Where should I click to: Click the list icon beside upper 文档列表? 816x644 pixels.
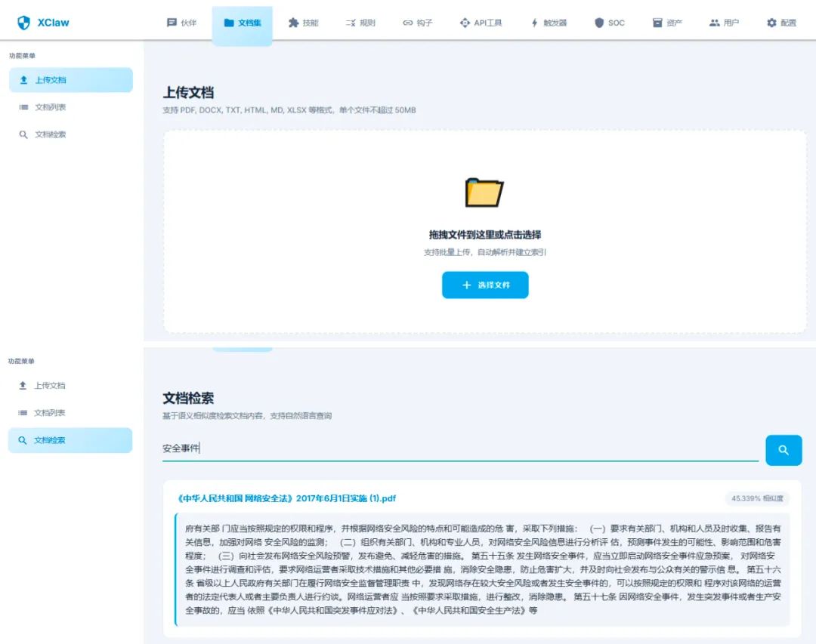(23, 107)
